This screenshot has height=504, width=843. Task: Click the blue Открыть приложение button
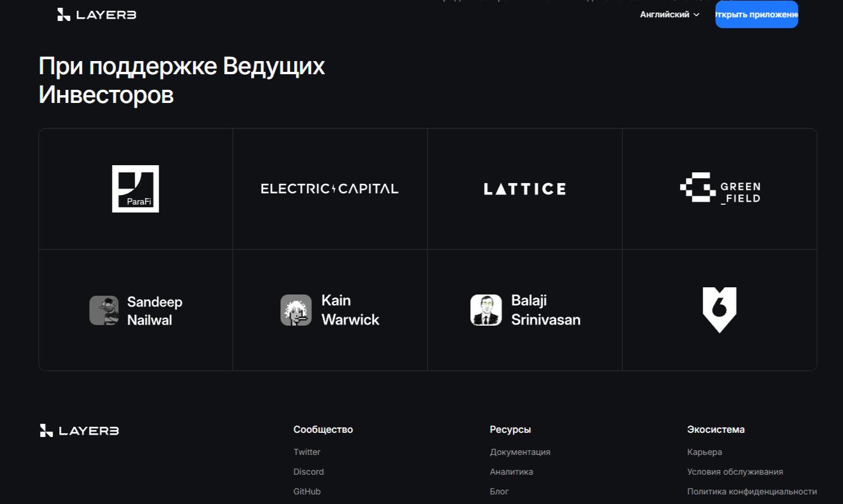pos(756,14)
